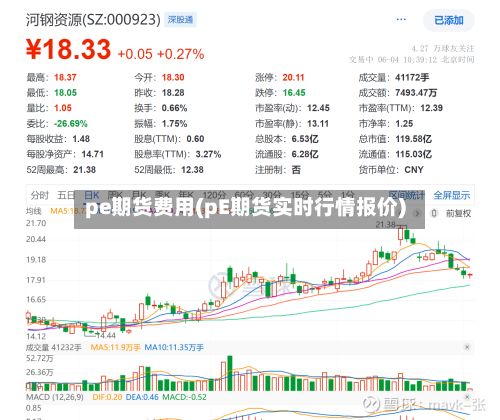
Task: Click the current price ¥18.33
Action: tap(68, 50)
